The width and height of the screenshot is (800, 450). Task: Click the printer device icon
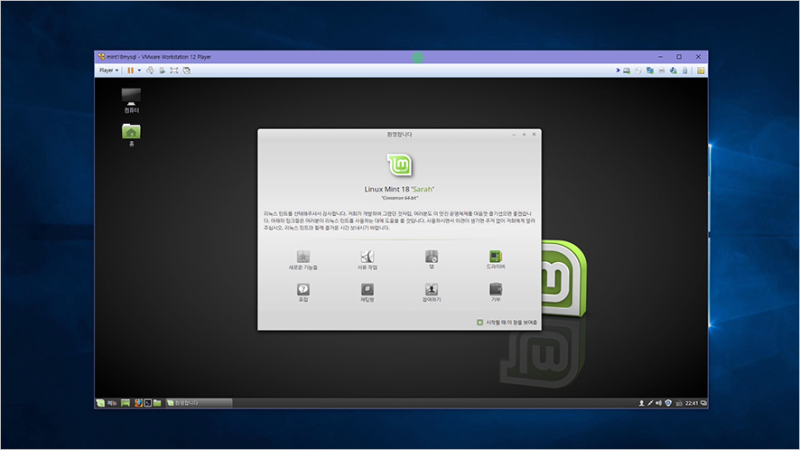click(x=662, y=70)
